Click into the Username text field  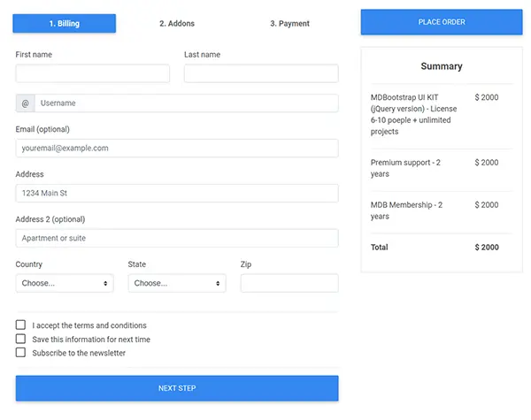coord(186,103)
